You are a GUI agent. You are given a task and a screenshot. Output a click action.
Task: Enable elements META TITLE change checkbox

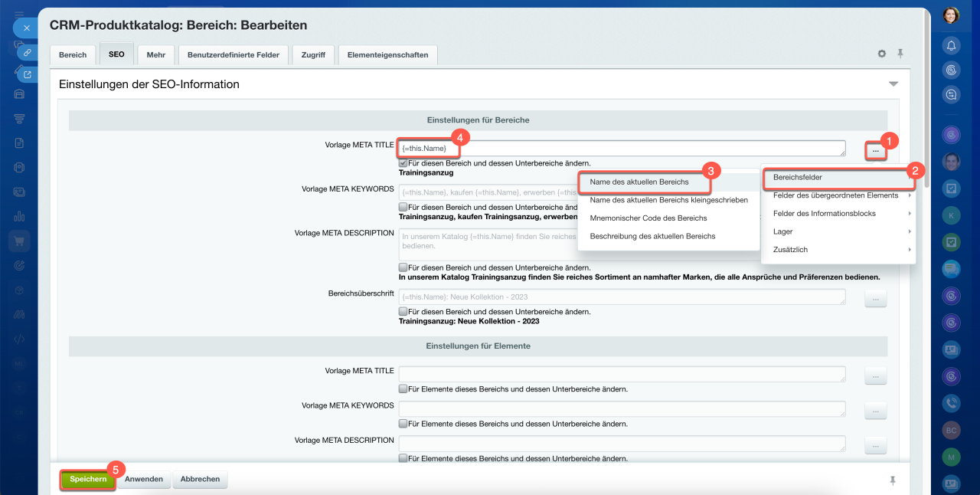[x=403, y=389]
